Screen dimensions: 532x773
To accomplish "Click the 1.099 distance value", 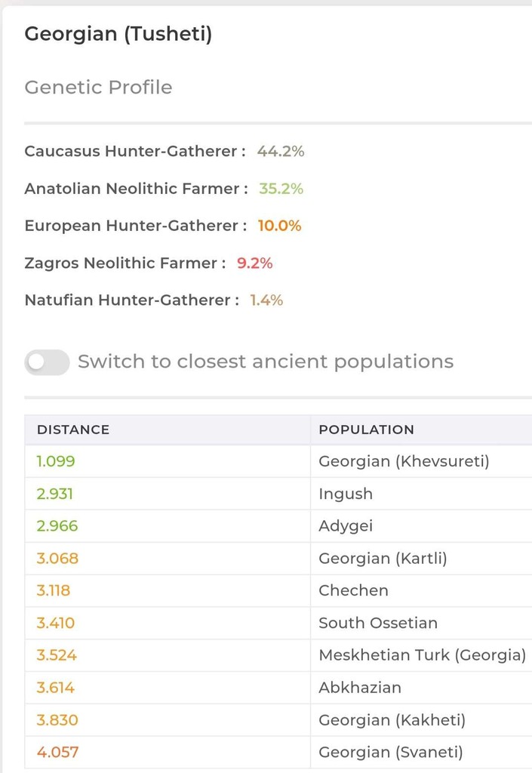I will coord(56,461).
